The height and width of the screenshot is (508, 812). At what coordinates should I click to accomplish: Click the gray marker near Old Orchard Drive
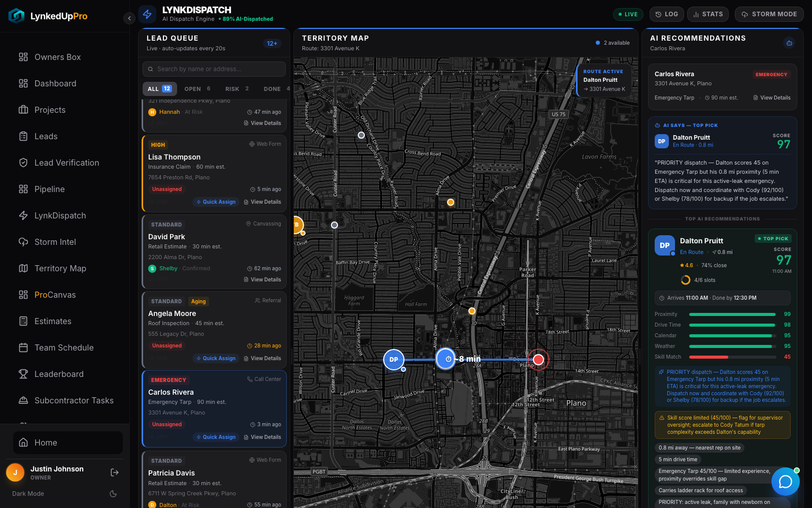(x=361, y=135)
